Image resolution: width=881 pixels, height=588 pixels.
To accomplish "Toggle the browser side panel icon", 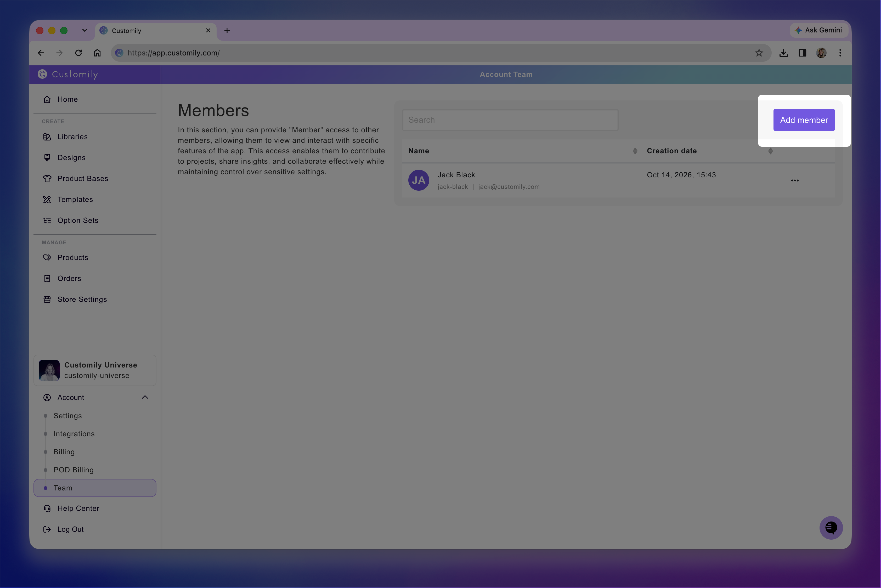I will coord(802,53).
